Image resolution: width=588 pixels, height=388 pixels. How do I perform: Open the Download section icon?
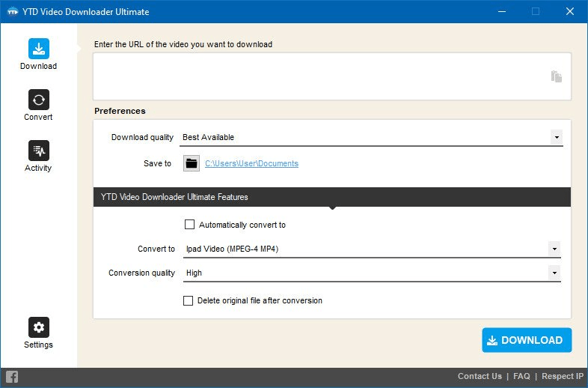pyautogui.click(x=39, y=49)
